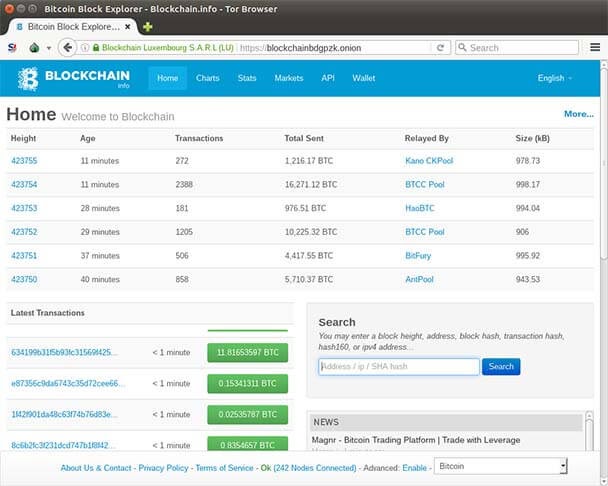The width and height of the screenshot is (608, 486).
Task: Reload page with the refresh icon
Action: [x=440, y=48]
